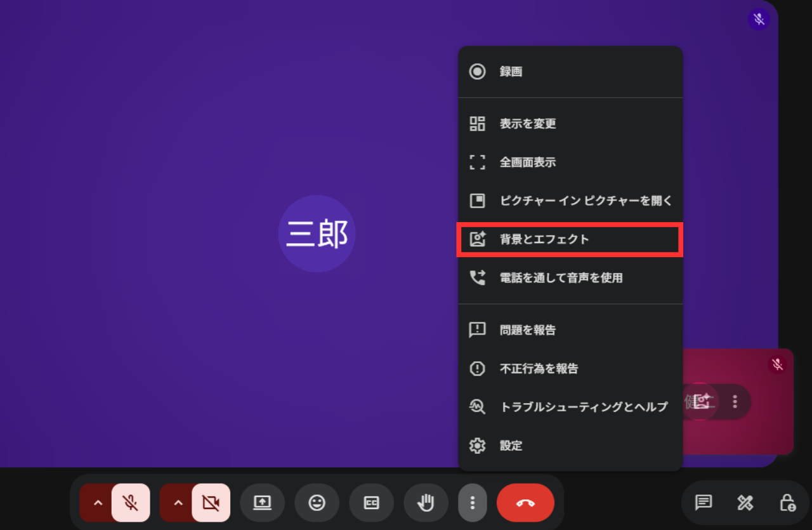Screen dimensions: 812x530
Task: Leave call with red hang-up button
Action: pos(525,503)
